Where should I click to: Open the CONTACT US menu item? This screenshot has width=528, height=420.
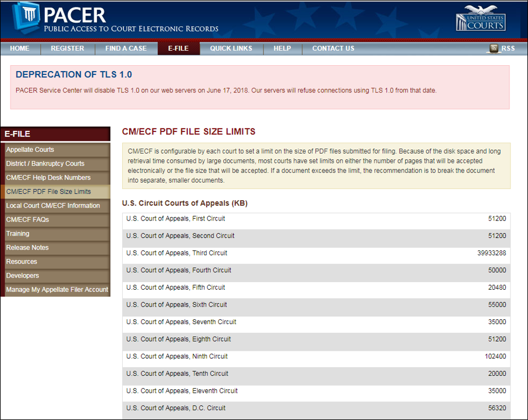pyautogui.click(x=333, y=48)
